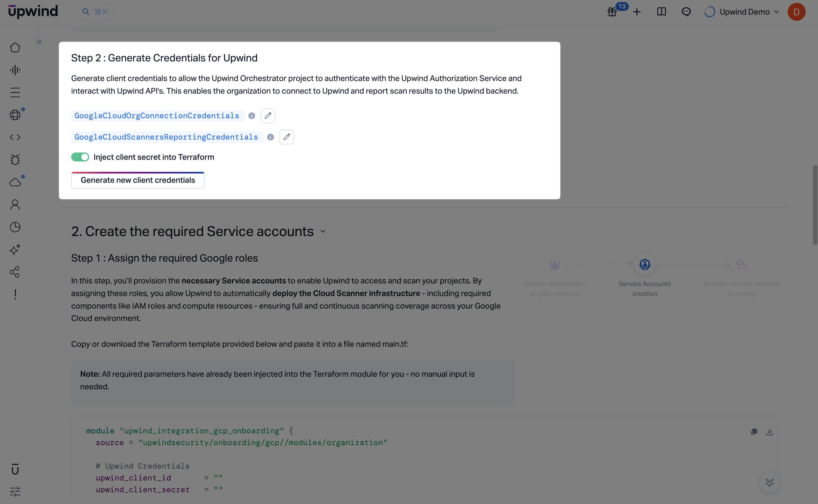
Task: Open the Upwind Demo organization dropdown
Action: click(742, 12)
